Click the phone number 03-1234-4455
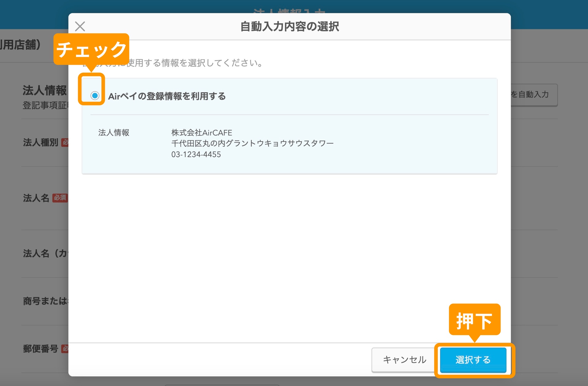Viewport: 588px width, 386px height. [196, 155]
